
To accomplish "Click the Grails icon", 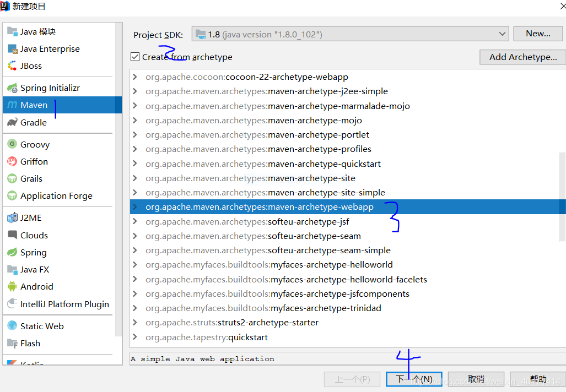I will click(x=12, y=178).
